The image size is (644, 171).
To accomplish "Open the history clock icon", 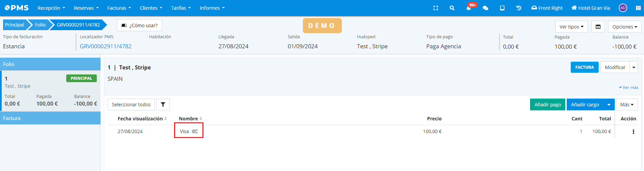I will coord(519,8).
